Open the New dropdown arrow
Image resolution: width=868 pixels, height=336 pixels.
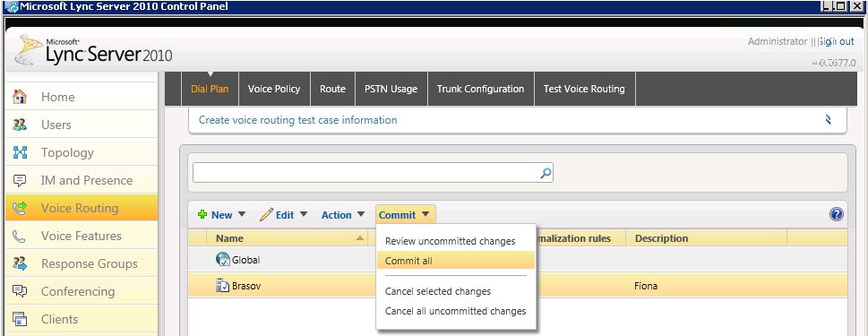241,214
